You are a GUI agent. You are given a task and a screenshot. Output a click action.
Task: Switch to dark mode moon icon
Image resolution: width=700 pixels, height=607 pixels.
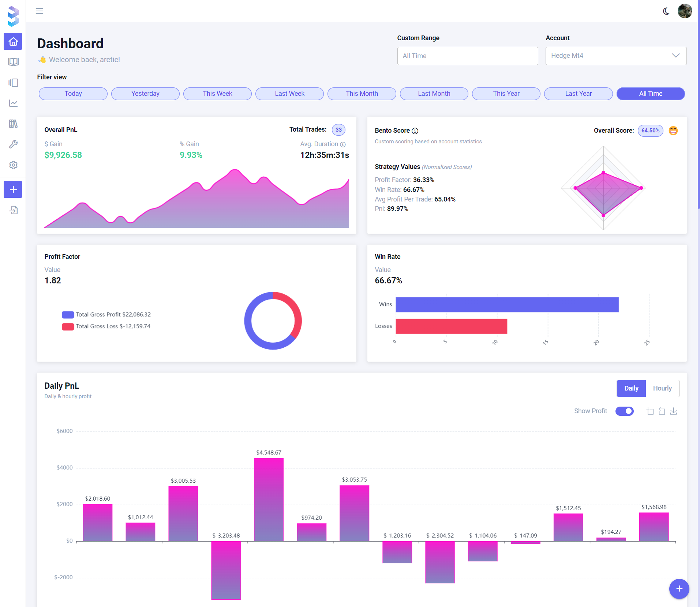(666, 11)
